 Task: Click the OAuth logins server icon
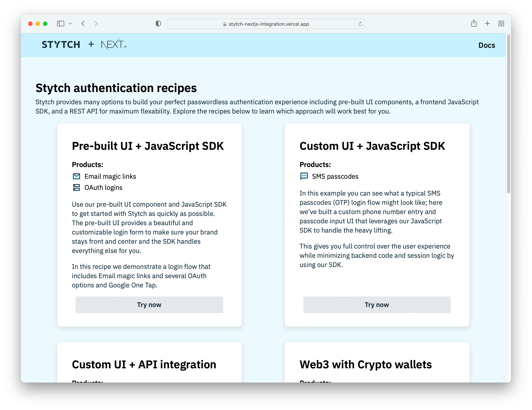click(x=77, y=187)
